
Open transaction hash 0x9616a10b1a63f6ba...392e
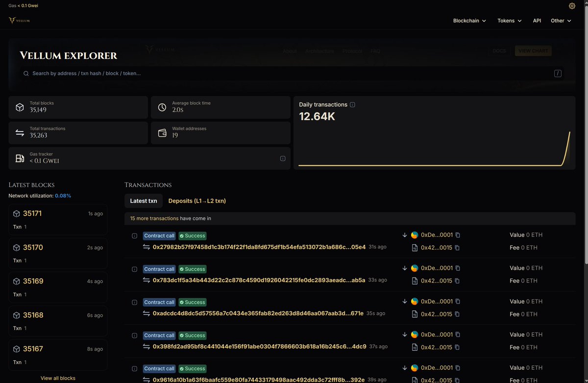pyautogui.click(x=259, y=380)
